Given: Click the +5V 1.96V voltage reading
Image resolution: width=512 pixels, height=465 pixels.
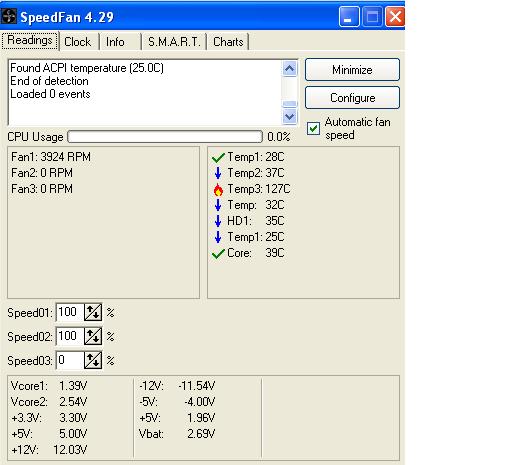Looking at the screenshot, I should click(x=177, y=418).
